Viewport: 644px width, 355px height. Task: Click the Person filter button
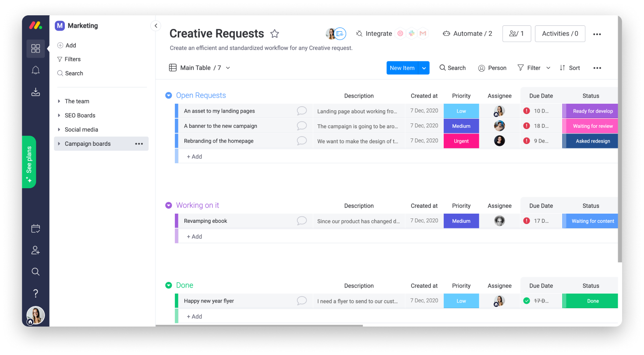click(492, 68)
